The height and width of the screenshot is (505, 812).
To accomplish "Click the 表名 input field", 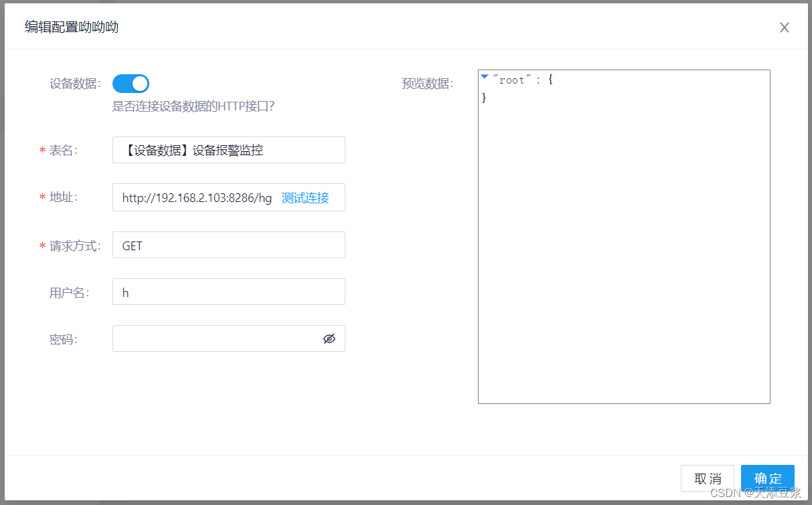I will (x=228, y=150).
